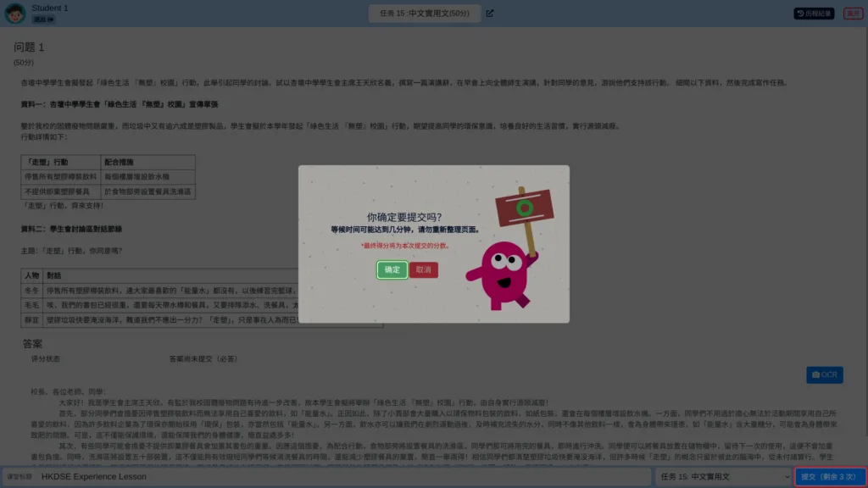Open the 历程纪录 history button
The height and width of the screenshot is (488, 868).
click(814, 14)
